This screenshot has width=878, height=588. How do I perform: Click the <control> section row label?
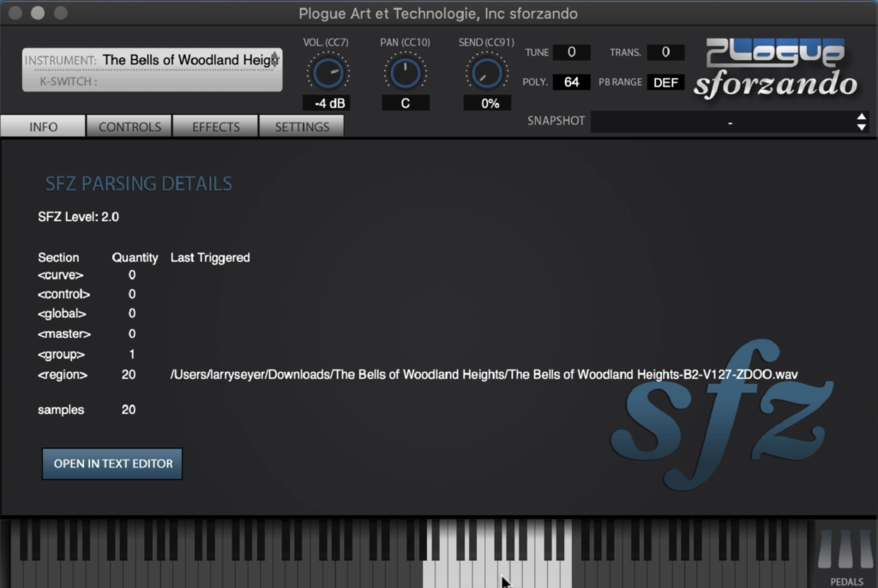click(x=63, y=294)
